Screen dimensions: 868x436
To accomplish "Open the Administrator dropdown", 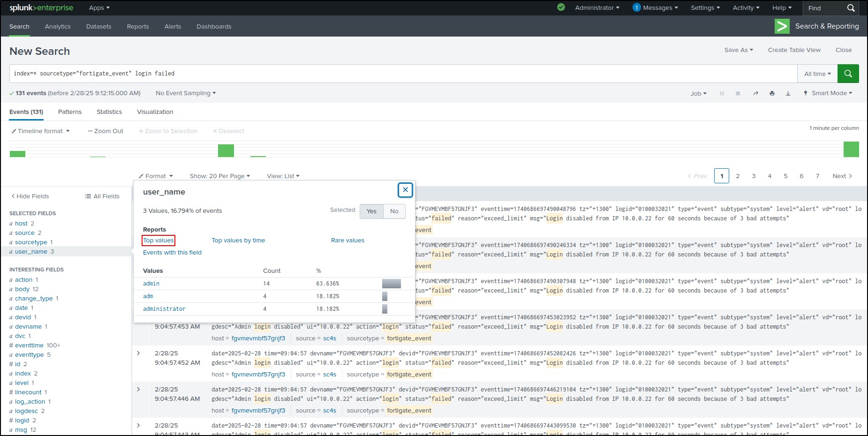I will tap(597, 8).
